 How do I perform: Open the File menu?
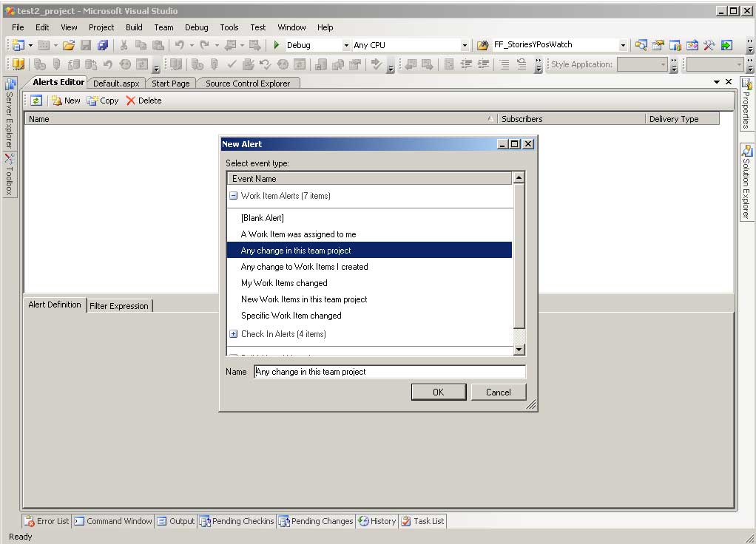click(x=18, y=27)
